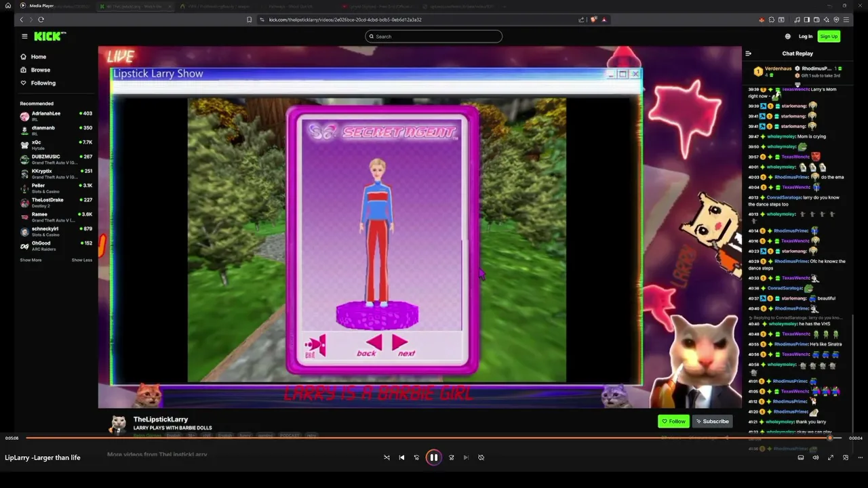Open Following in the Kick sidebar
Viewport: 868px width, 488px height.
pyautogui.click(x=43, y=83)
